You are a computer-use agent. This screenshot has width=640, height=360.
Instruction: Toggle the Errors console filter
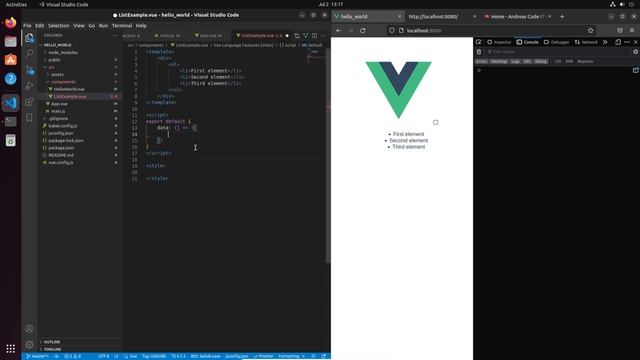tap(481, 61)
